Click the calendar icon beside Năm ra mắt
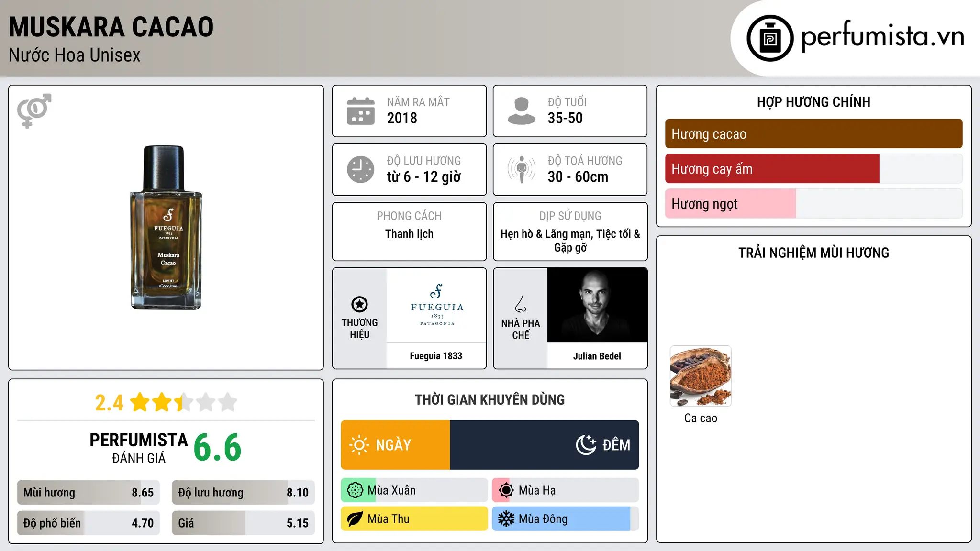 [361, 111]
